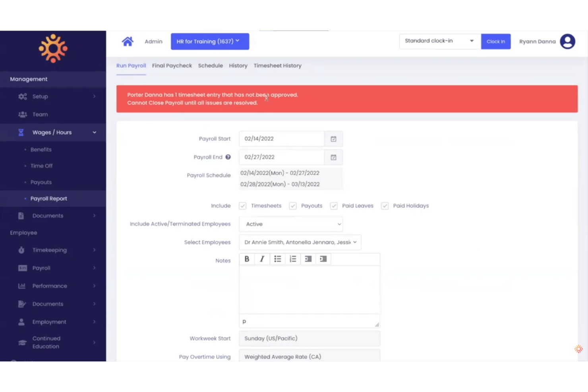This screenshot has width=588, height=392.
Task: Expand the Employment chevron
Action: [94, 322]
